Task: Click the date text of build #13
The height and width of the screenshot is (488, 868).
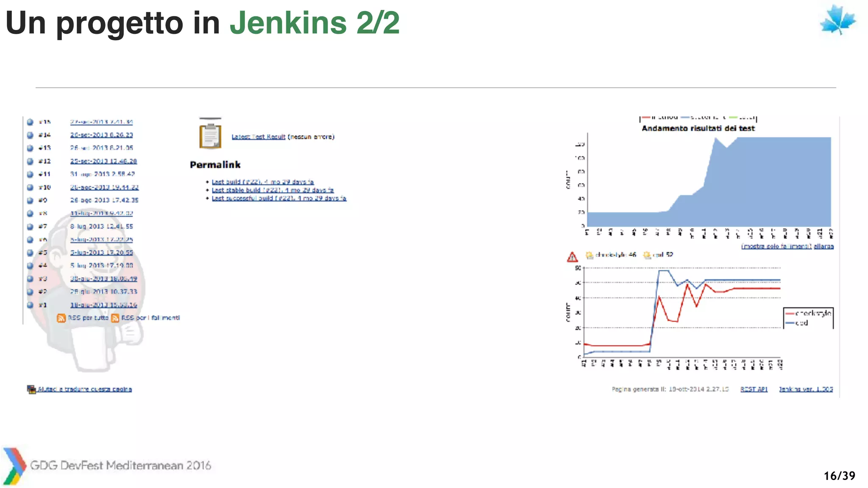Action: pyautogui.click(x=102, y=148)
